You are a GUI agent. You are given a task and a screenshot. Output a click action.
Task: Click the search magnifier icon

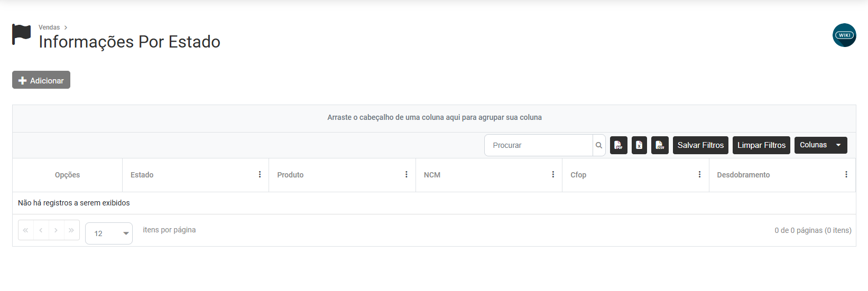pos(599,145)
